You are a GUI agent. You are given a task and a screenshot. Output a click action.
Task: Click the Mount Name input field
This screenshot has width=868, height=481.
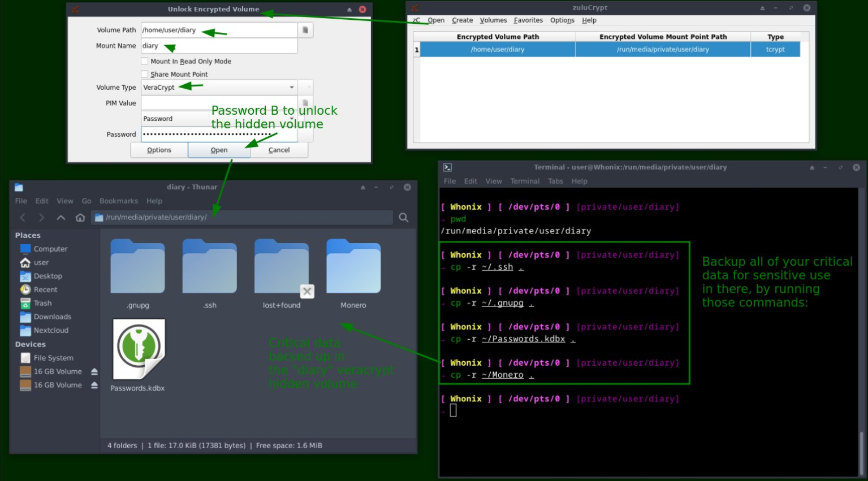point(219,46)
